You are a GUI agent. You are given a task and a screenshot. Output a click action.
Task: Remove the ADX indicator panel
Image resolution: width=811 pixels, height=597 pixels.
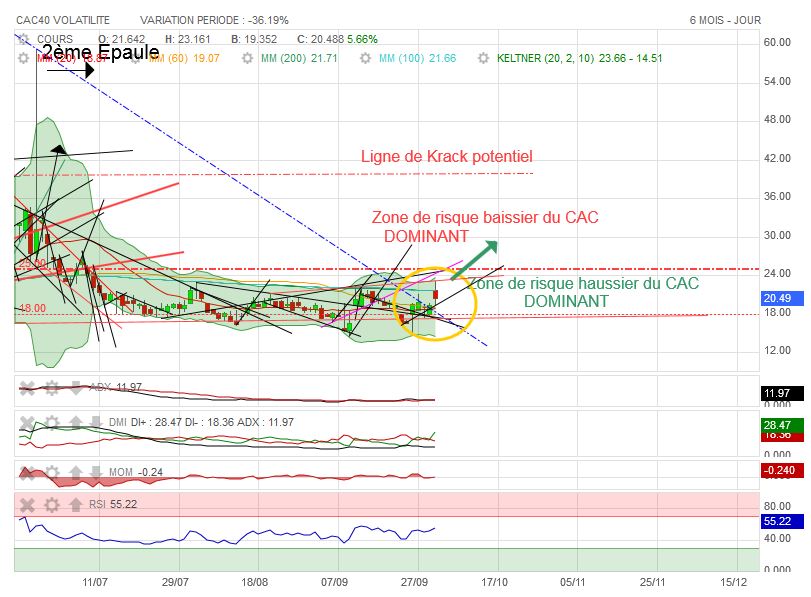click(27, 387)
